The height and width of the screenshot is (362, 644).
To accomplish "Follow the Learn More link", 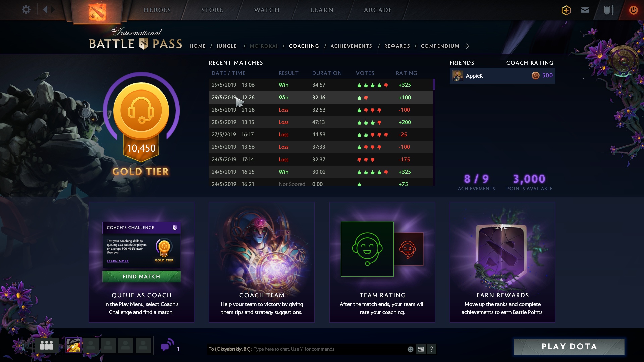I will pos(118,261).
